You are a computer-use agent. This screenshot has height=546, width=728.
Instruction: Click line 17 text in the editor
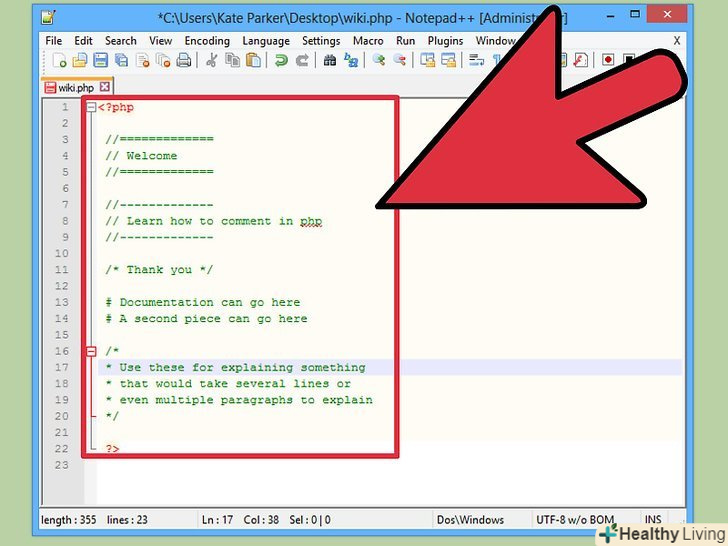pos(242,368)
